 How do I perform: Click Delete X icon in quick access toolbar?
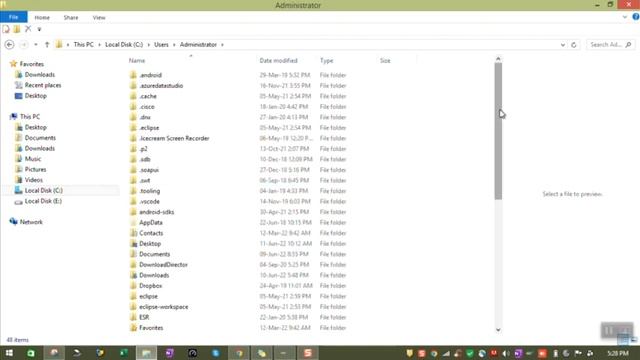point(28,29)
